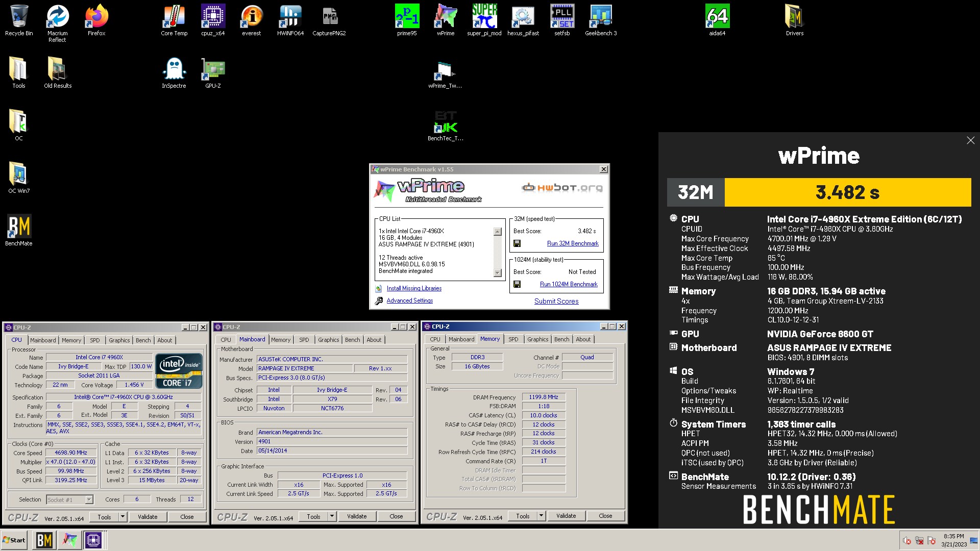The width and height of the screenshot is (980, 551).
Task: Open OC Win7 folder icon
Action: point(19,178)
